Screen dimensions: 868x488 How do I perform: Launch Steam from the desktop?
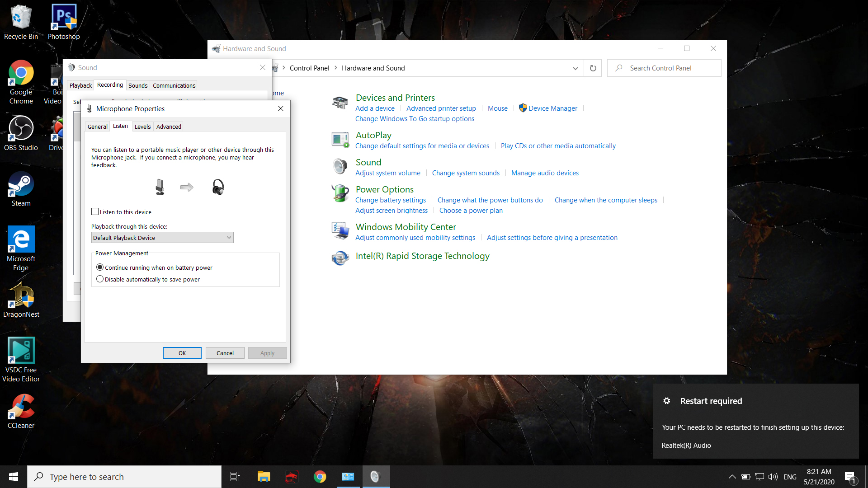[x=21, y=189]
